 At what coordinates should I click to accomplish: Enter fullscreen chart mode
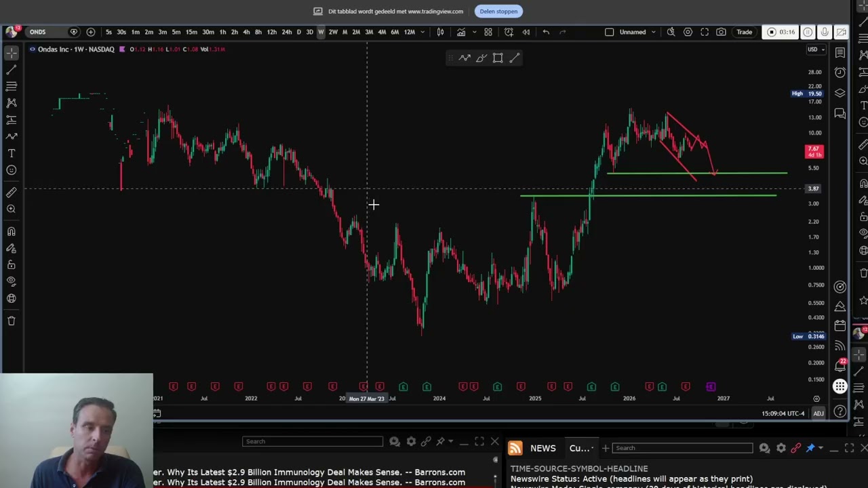click(705, 32)
